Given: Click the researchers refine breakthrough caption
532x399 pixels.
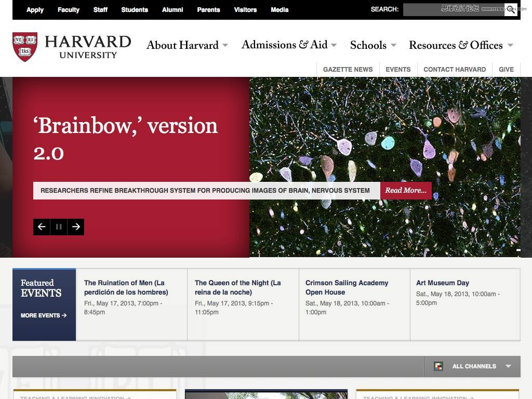Looking at the screenshot, I should point(205,191).
